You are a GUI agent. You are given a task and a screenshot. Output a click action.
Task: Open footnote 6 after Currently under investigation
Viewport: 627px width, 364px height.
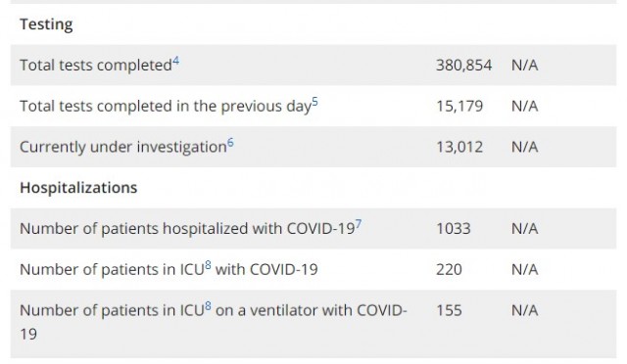230,143
